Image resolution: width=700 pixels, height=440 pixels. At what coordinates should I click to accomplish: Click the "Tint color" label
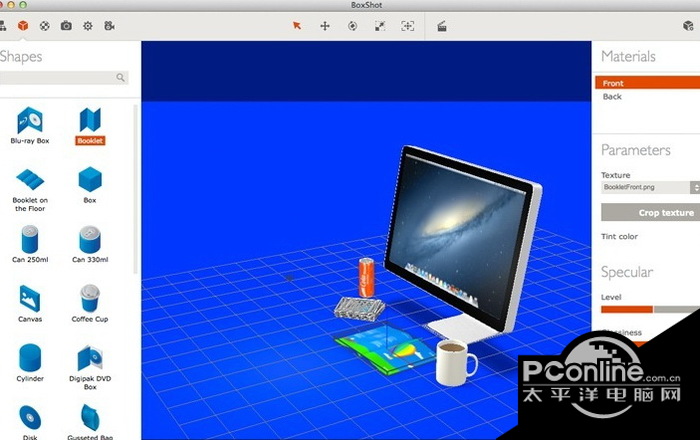coord(619,237)
